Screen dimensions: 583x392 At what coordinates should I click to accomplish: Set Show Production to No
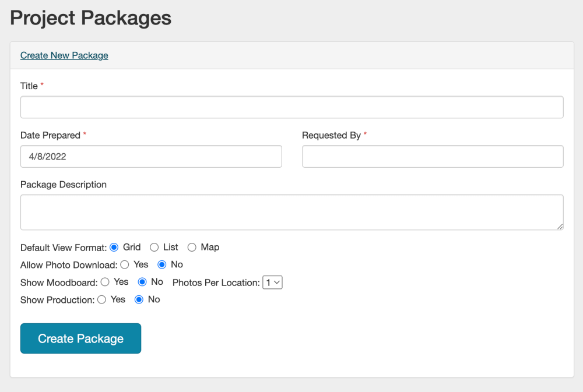pos(139,300)
